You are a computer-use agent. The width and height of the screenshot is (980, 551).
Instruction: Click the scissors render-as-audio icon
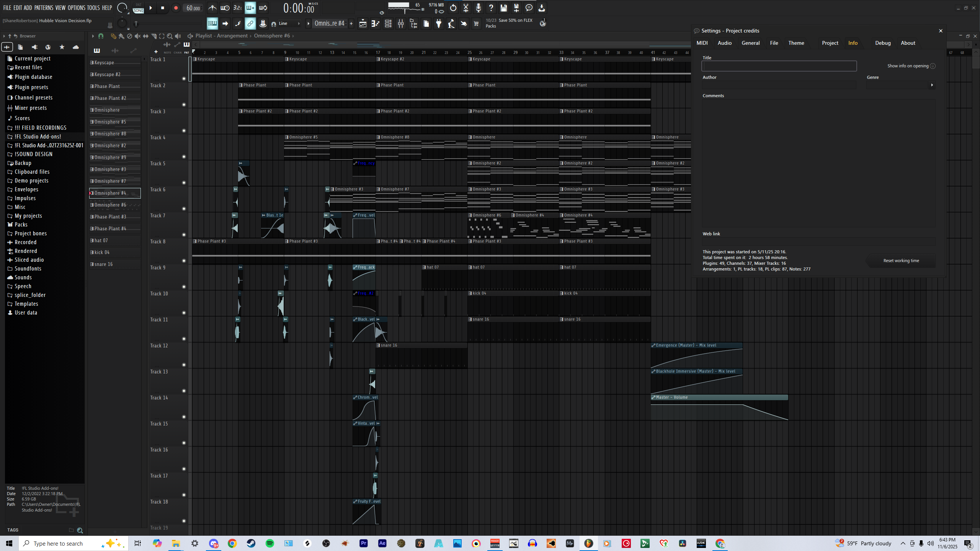click(466, 8)
